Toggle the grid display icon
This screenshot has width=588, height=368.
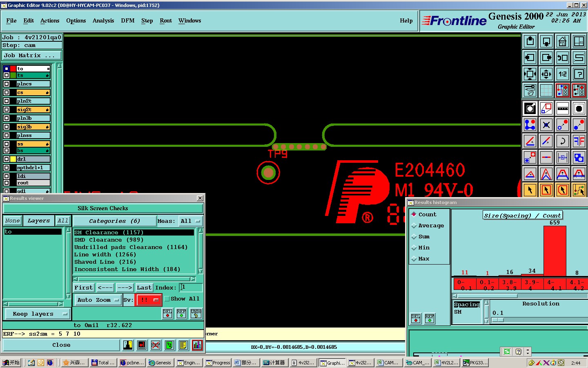click(546, 90)
